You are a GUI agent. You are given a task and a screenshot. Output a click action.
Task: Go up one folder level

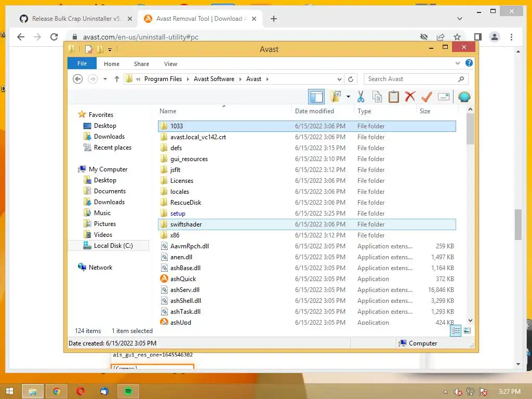117,79
